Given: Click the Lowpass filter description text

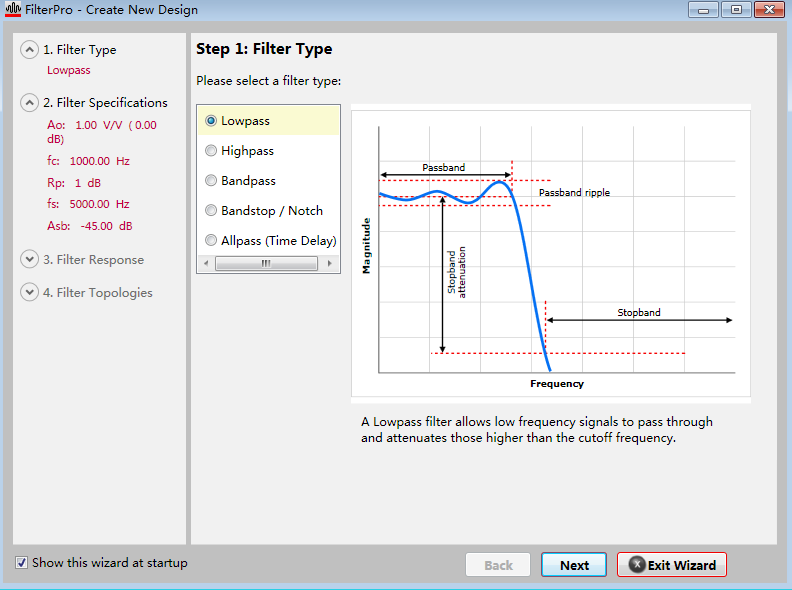Looking at the screenshot, I should pos(536,429).
